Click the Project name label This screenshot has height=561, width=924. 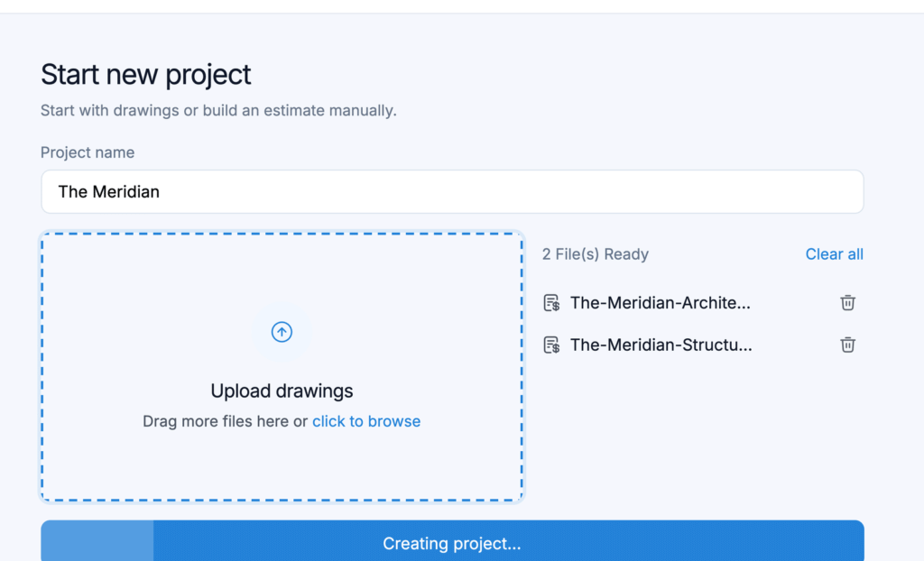88,152
